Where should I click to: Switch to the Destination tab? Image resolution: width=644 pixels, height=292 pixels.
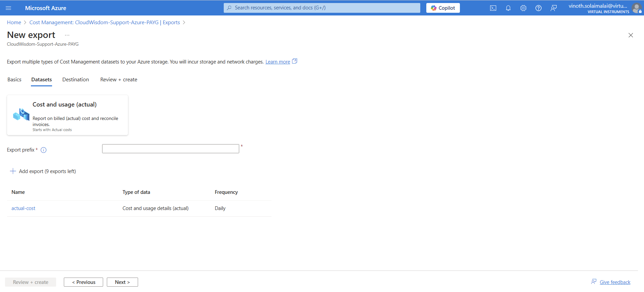point(76,80)
